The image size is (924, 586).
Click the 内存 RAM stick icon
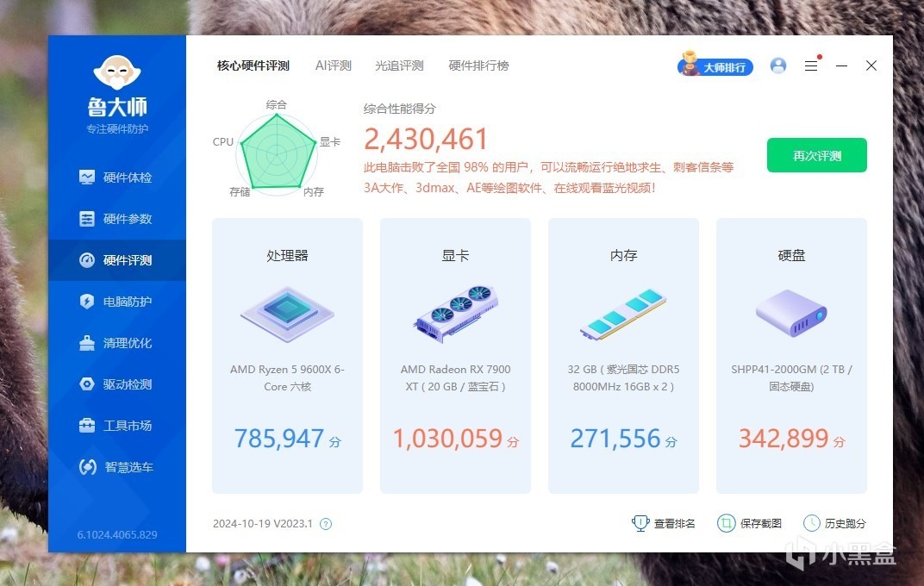point(623,314)
